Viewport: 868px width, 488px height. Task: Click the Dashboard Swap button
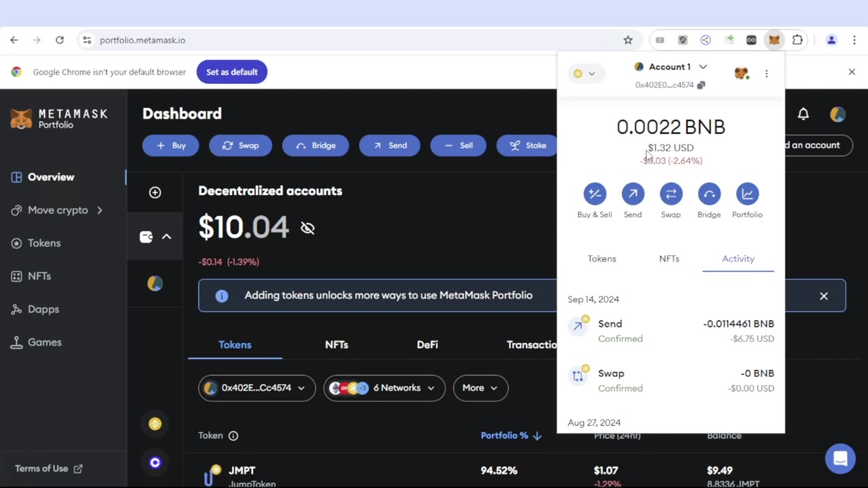(x=241, y=145)
